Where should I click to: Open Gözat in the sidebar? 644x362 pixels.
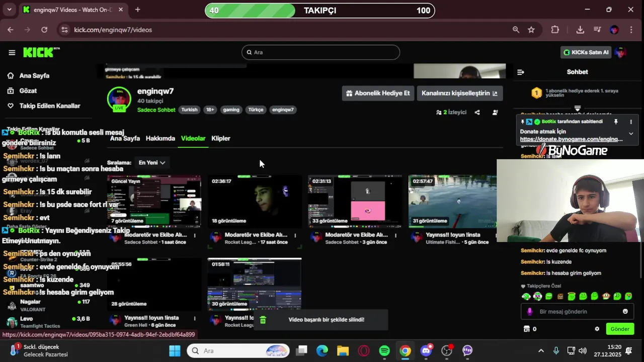(x=28, y=90)
